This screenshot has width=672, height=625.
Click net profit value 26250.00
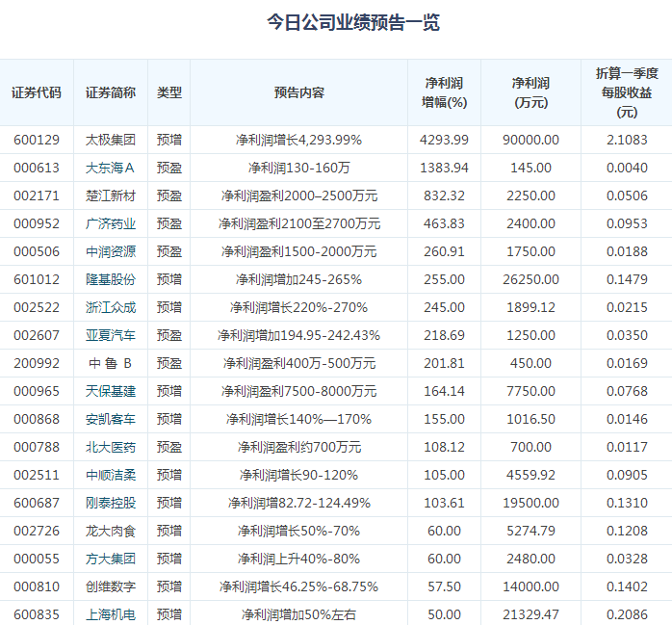tap(530, 279)
